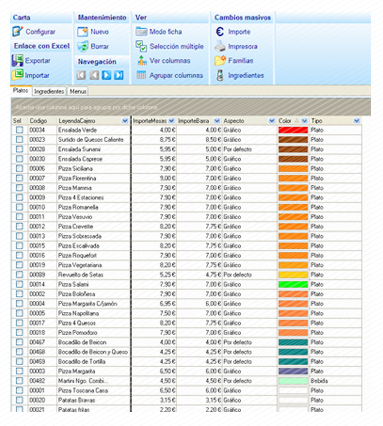Click the code cell 00017
Screen dimensions: 383x426
coord(42,323)
